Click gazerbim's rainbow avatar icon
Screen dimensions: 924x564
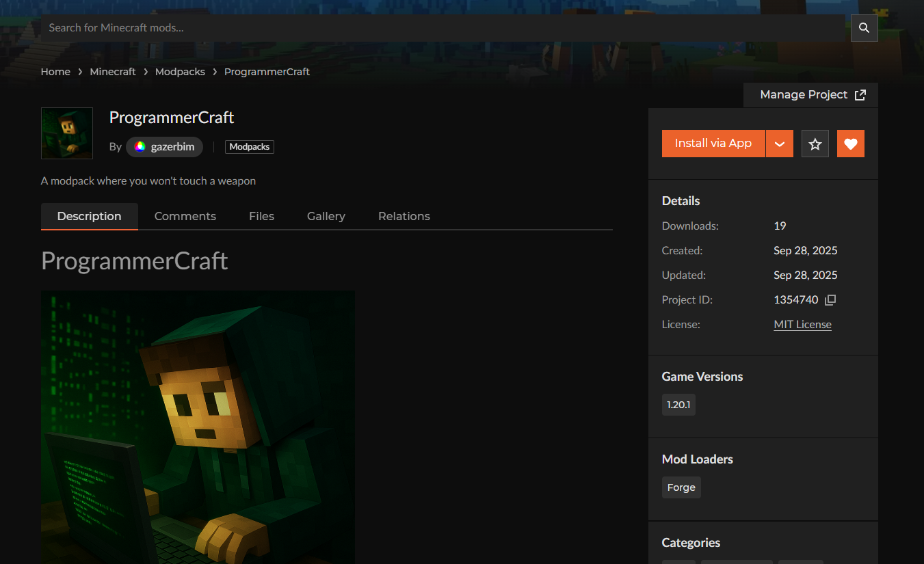(x=140, y=147)
